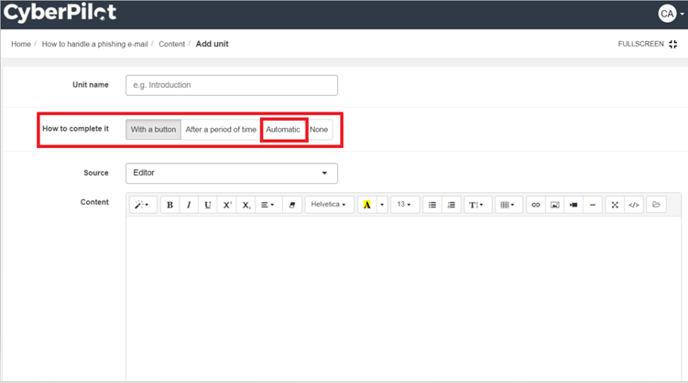Click the unordered list icon
688x383 pixels.
click(x=432, y=205)
